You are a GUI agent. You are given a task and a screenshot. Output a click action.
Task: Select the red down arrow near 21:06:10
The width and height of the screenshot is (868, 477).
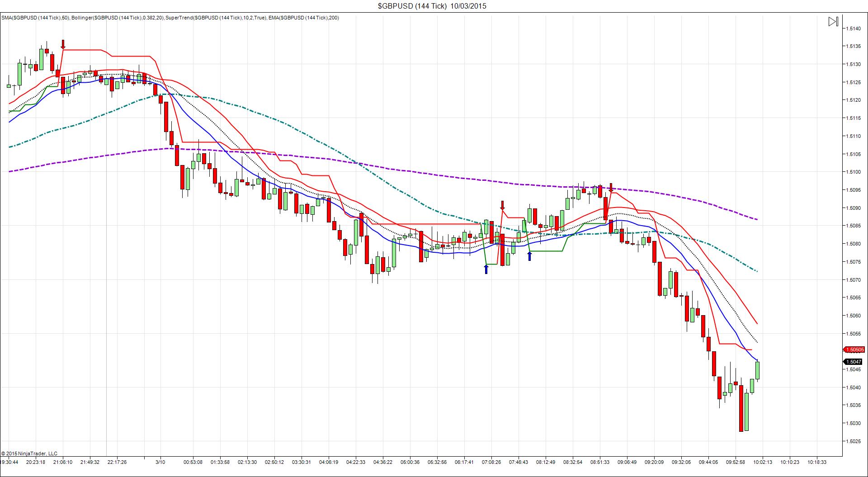coord(63,44)
